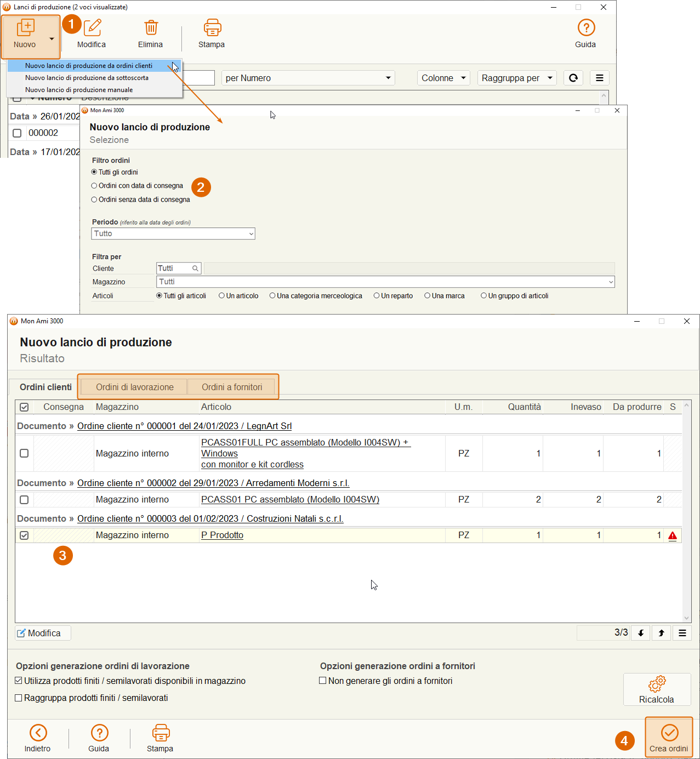700x759 pixels.
Task: Click the move-down arrow icon beside 3/3
Action: 641,633
